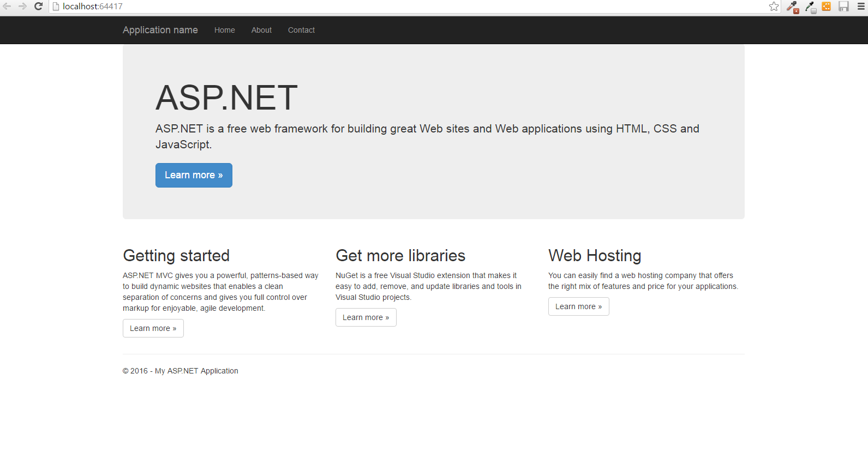Open the red eyedropper extension
This screenshot has width=868, height=452.
793,7
